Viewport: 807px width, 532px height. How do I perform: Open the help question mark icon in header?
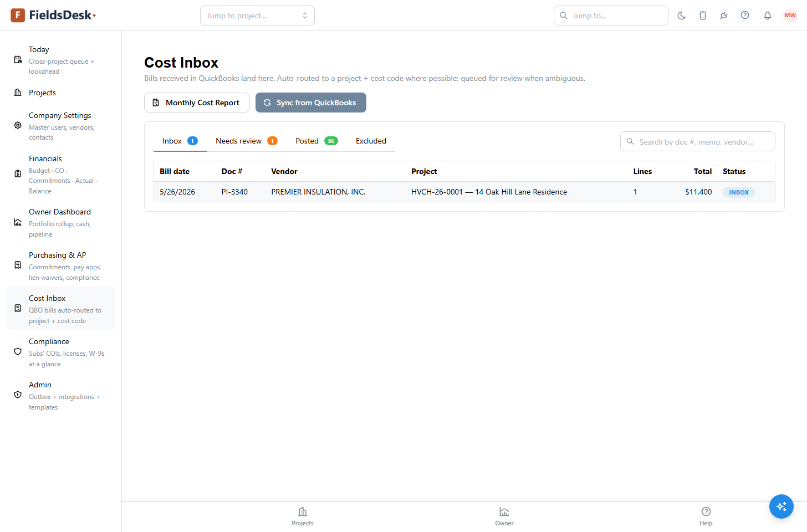click(745, 16)
